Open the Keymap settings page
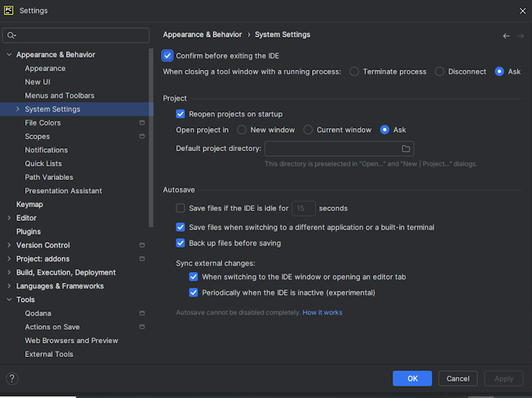This screenshot has width=532, height=398. click(x=29, y=204)
